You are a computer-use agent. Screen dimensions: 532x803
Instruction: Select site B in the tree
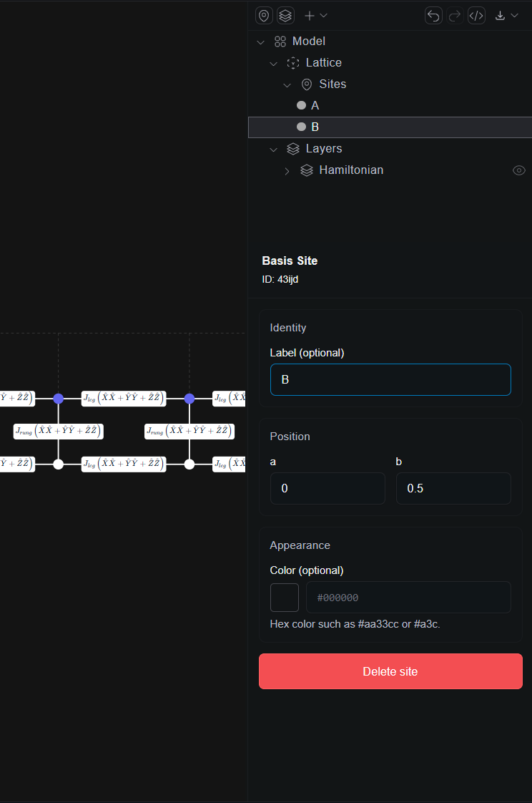click(x=390, y=127)
